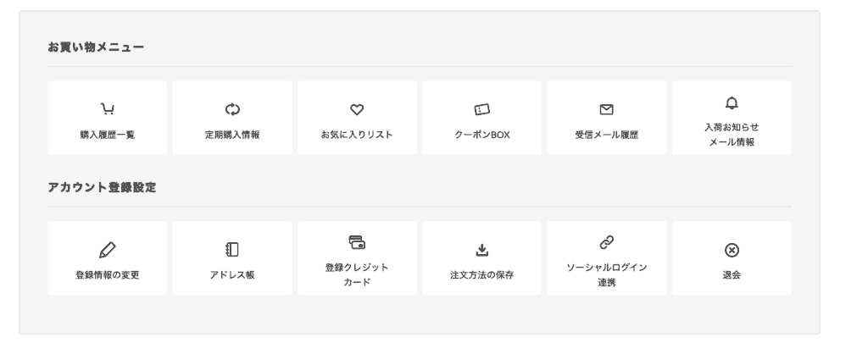Select the pencil icon for 登録情報の変更
This screenshot has width=868, height=343.
click(108, 250)
